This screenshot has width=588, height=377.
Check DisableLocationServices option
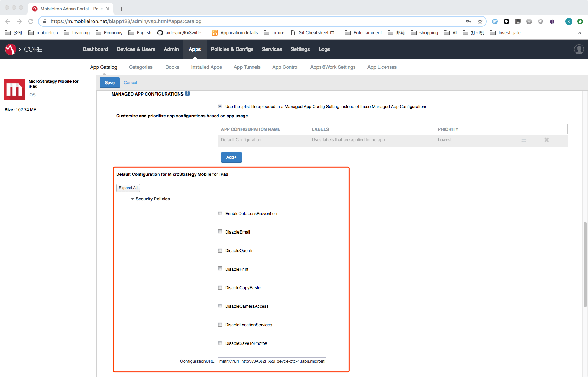coord(220,325)
